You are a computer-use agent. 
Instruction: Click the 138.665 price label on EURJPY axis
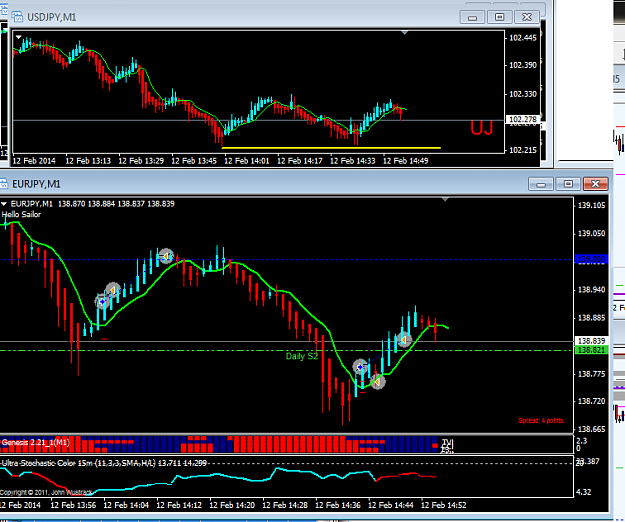click(592, 429)
